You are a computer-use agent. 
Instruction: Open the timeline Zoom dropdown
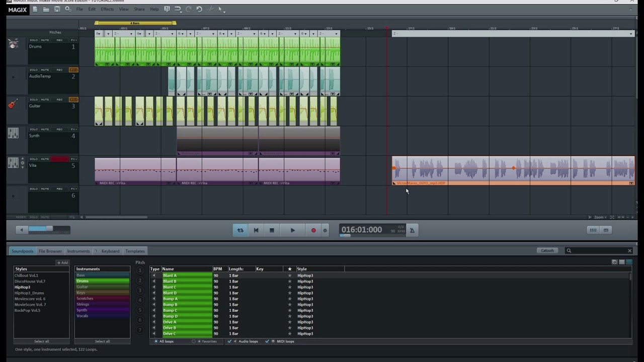point(600,217)
